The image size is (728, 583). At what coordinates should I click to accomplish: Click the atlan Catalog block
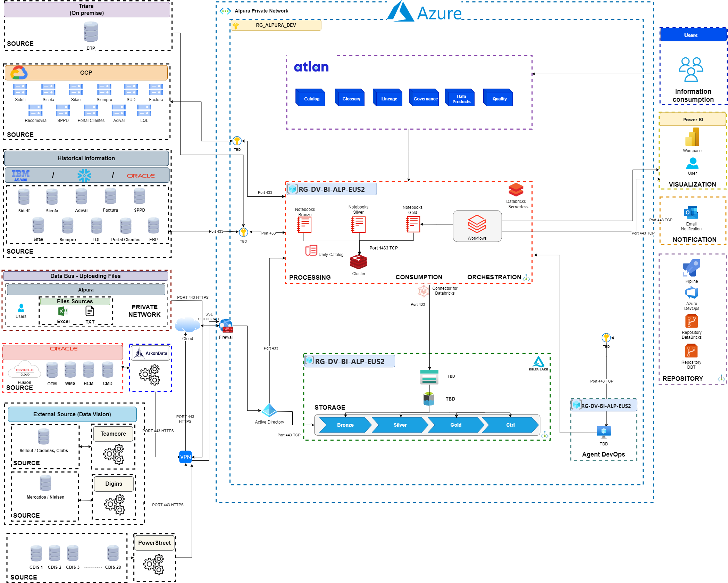310,98
